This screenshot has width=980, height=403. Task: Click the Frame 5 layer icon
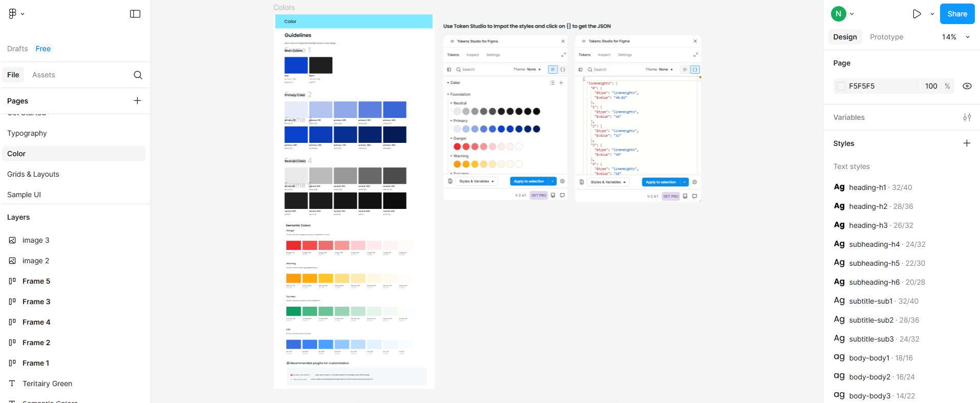click(12, 281)
